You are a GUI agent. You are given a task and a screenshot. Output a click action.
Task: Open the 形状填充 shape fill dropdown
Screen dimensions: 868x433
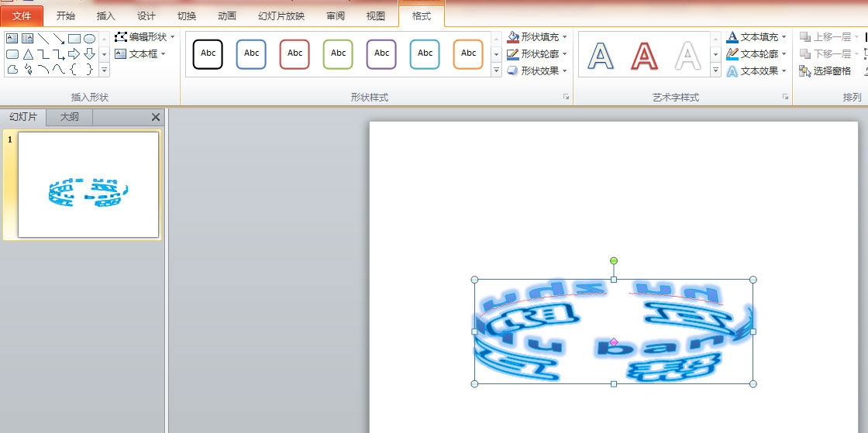point(538,37)
